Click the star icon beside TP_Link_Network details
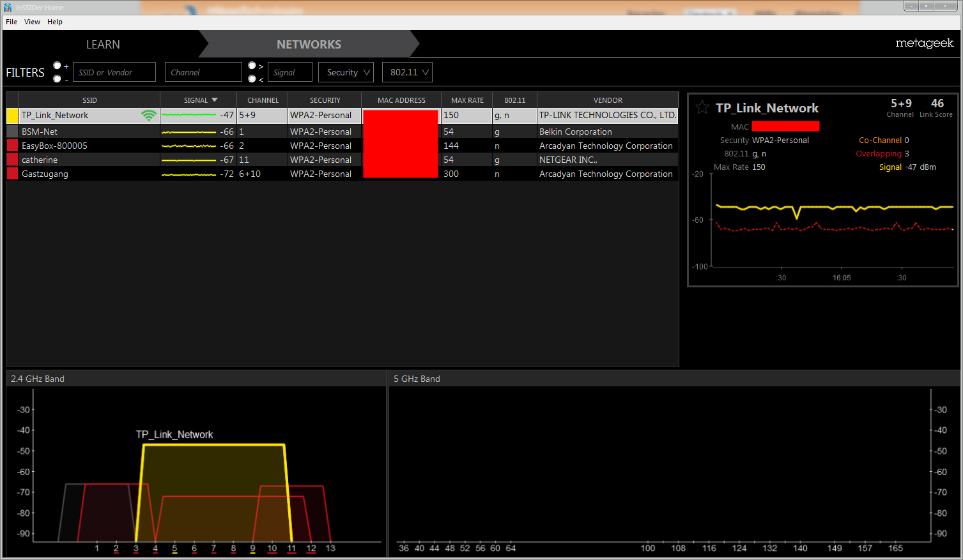 702,107
